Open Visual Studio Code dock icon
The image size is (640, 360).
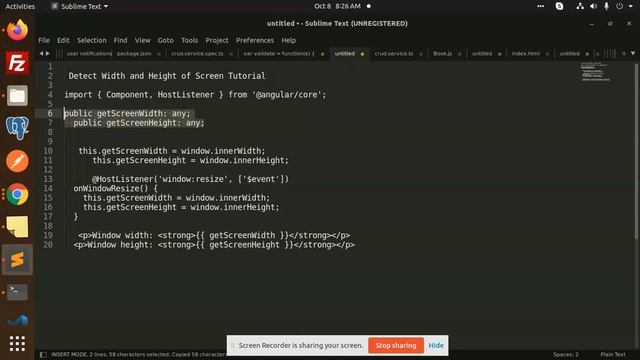[17, 320]
